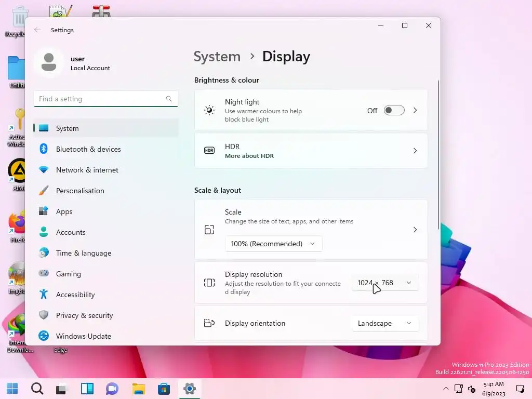Open File Explorer from the taskbar
Viewport: 532px width, 399px height.
[138, 389]
